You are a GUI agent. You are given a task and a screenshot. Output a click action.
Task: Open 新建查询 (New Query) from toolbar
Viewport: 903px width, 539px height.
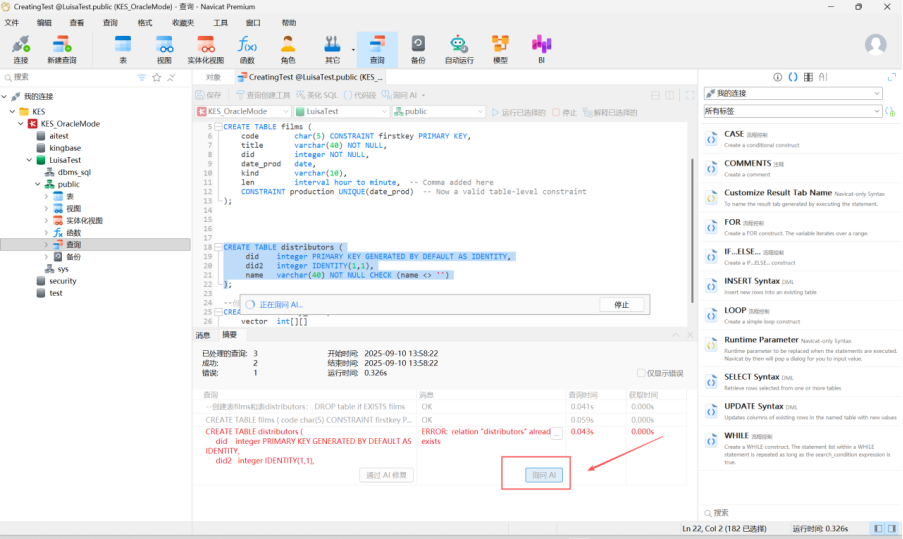(x=62, y=48)
